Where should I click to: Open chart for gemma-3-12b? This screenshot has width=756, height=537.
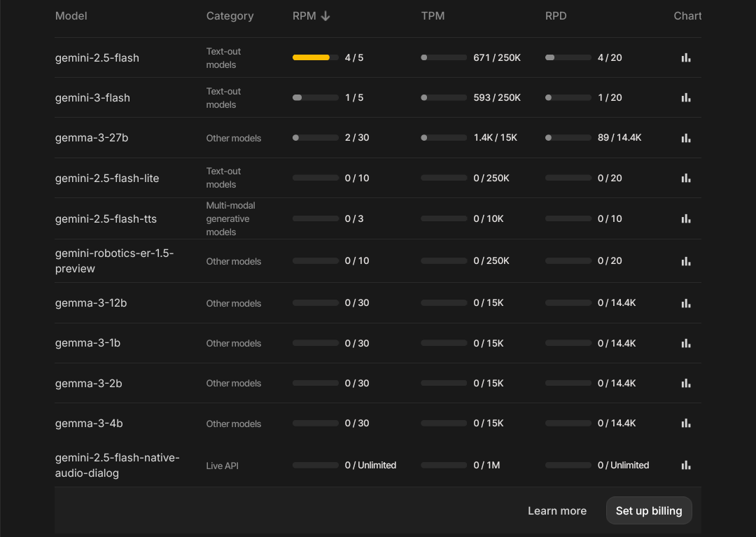coord(685,303)
